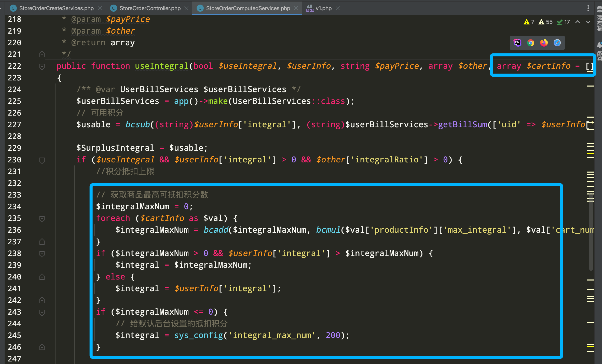Click the typo count 17 indicator
This screenshot has height=364, width=602.
[563, 22]
